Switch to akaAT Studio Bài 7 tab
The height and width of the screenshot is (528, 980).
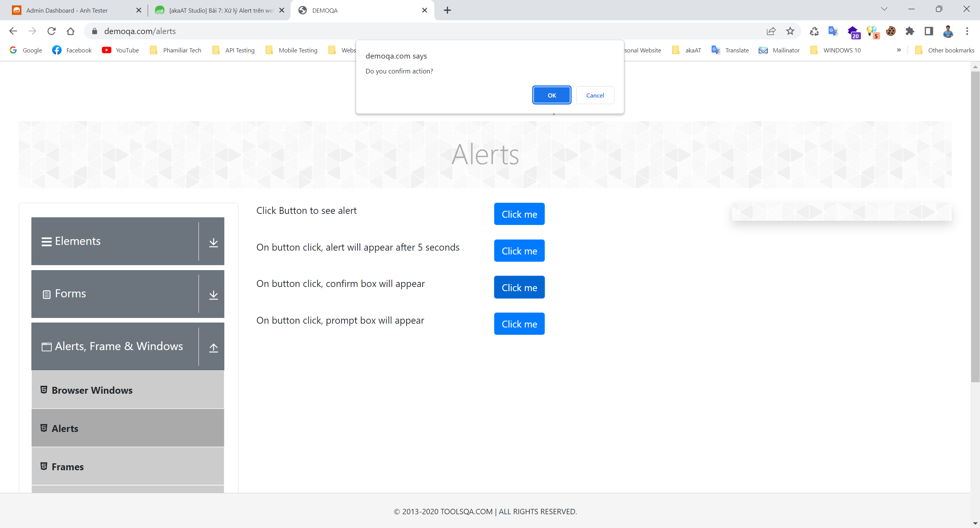(x=220, y=10)
